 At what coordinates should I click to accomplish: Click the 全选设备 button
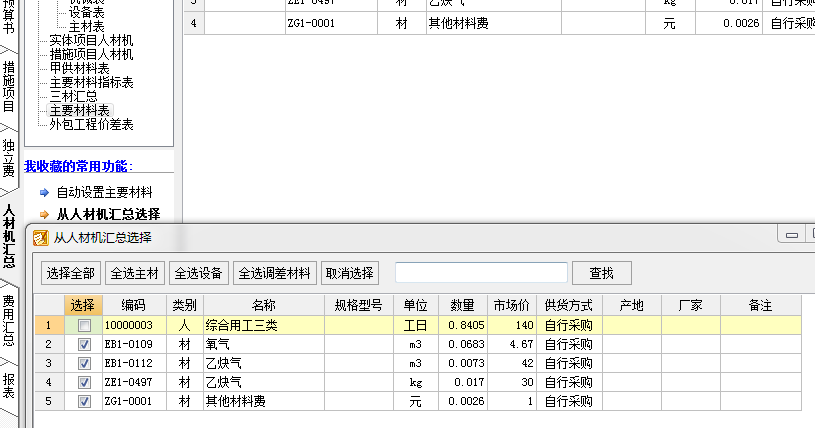(x=199, y=273)
